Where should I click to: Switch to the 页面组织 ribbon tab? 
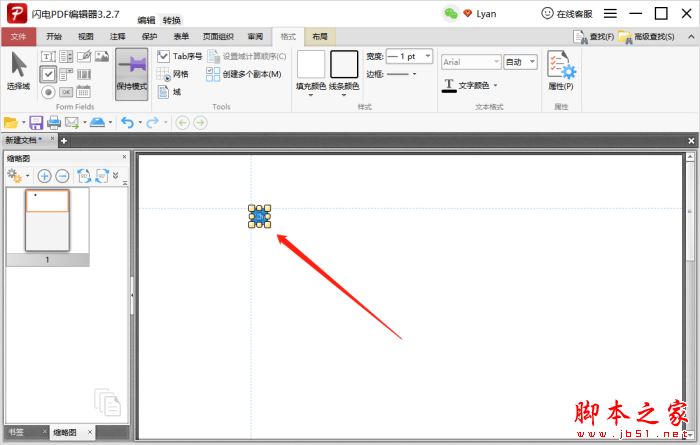click(218, 37)
